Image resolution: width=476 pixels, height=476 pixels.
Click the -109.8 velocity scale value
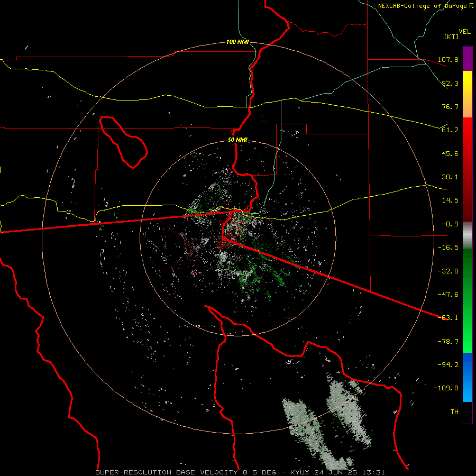click(446, 388)
